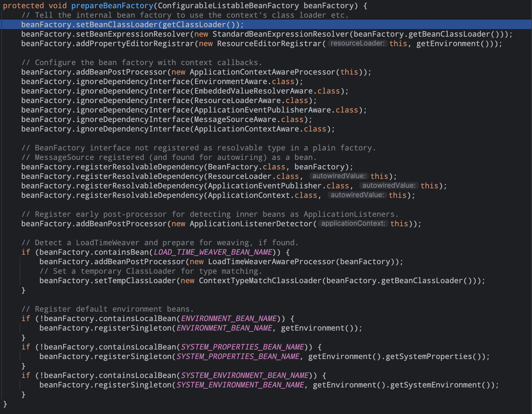
Task: Click the StandardBeanExpressionResolver class name
Action: [x=281, y=34]
